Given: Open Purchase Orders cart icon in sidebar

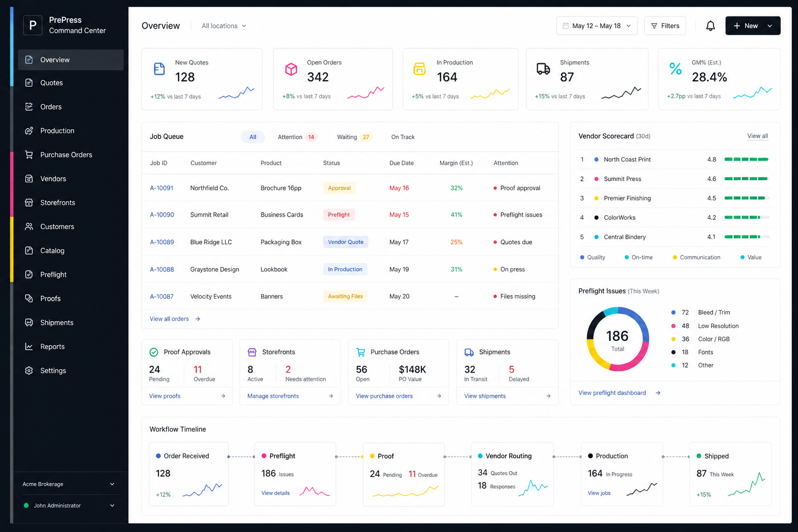Looking at the screenshot, I should click(29, 154).
